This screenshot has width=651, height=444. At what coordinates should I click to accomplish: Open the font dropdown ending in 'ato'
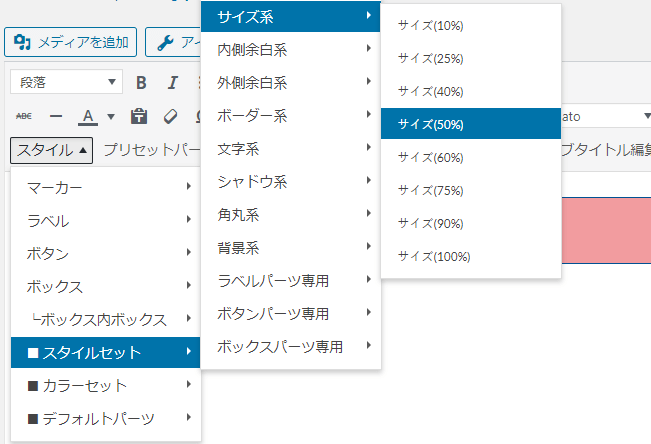[606, 116]
